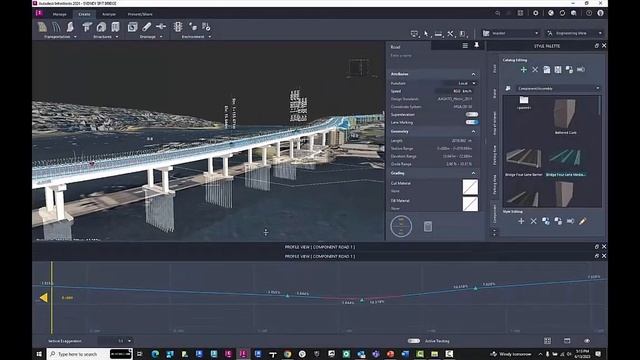Viewport: 640px width, 360px height.
Task: Edit the style with the pencil icon
Action: pyautogui.click(x=582, y=221)
